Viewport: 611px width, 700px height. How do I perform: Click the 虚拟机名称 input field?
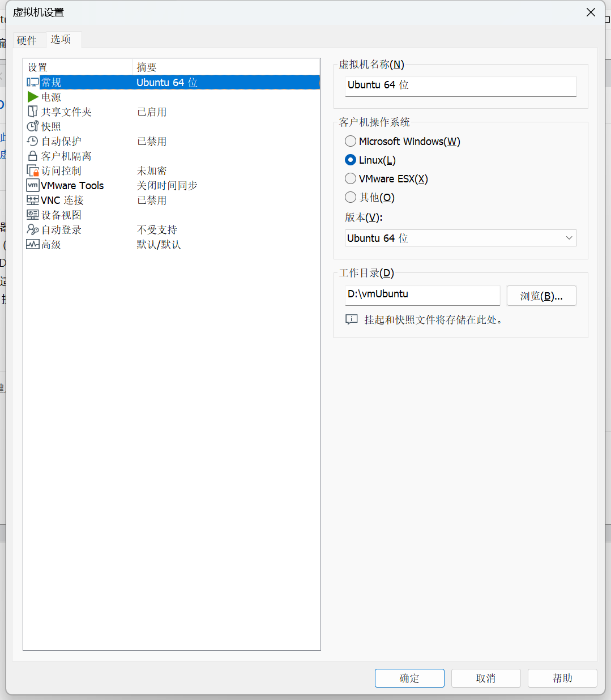[461, 87]
